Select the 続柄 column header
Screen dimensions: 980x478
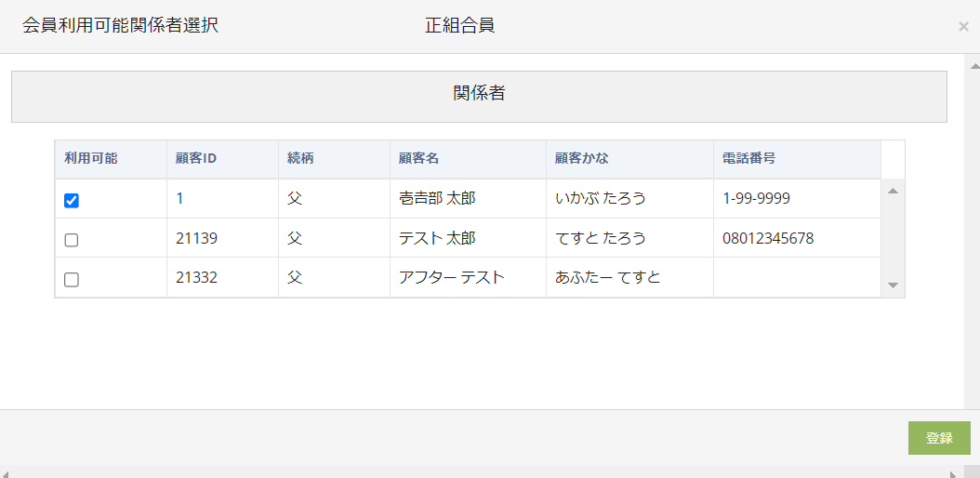click(300, 158)
